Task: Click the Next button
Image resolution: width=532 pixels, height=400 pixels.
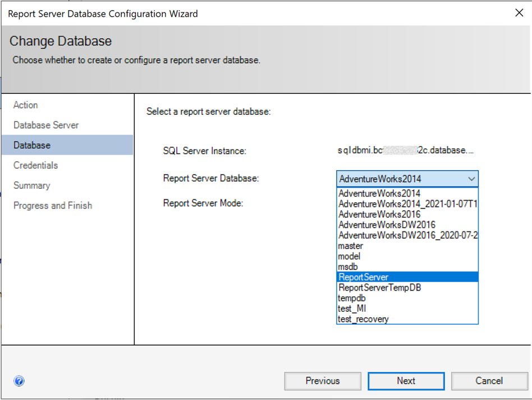Action: [406, 381]
